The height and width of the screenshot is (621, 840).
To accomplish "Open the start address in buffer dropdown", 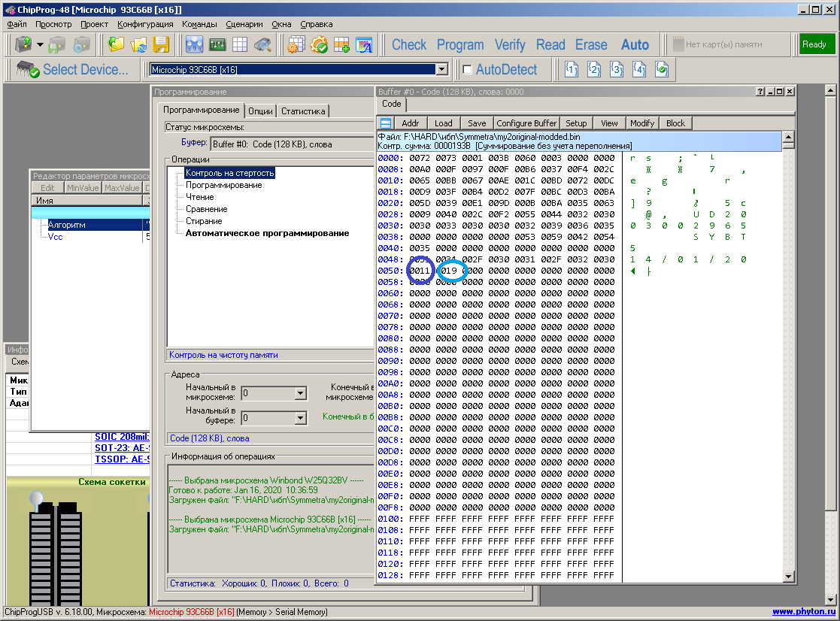I will click(300, 418).
